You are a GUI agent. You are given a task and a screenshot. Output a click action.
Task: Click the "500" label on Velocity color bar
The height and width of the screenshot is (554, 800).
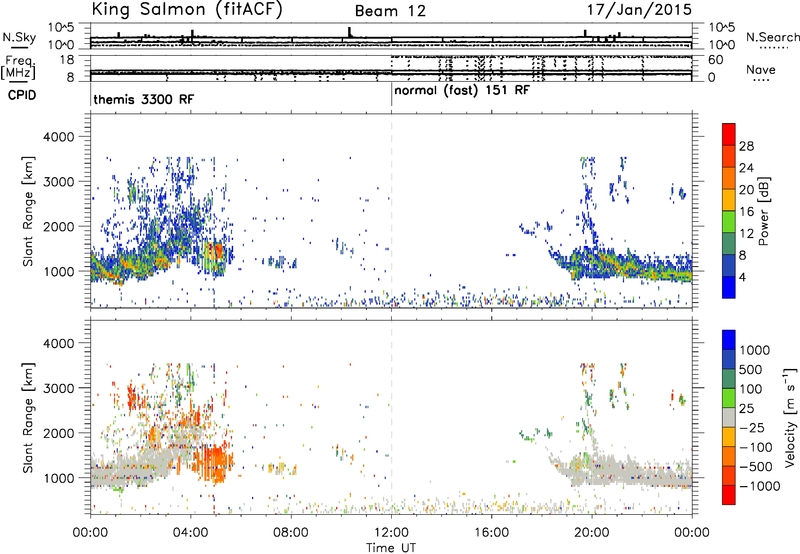(x=751, y=369)
